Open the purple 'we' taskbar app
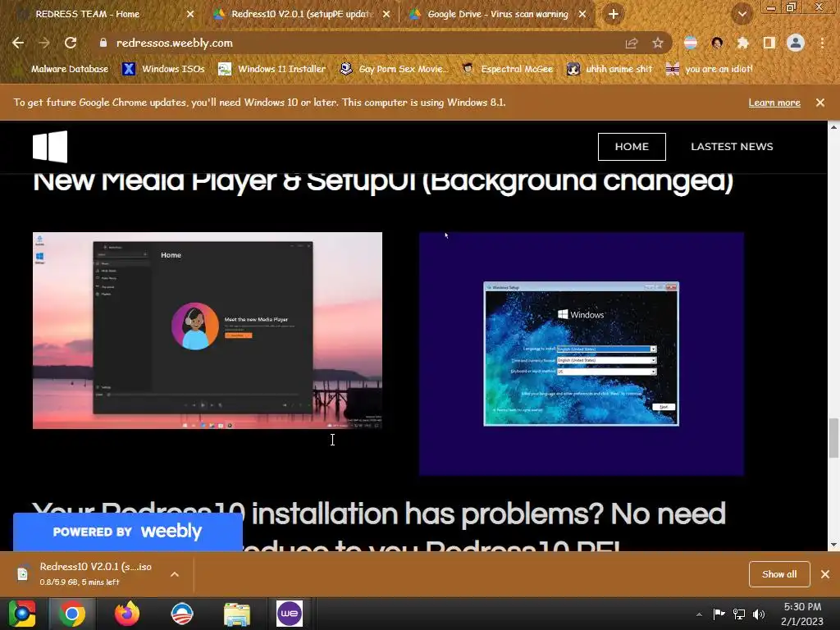 pos(290,614)
